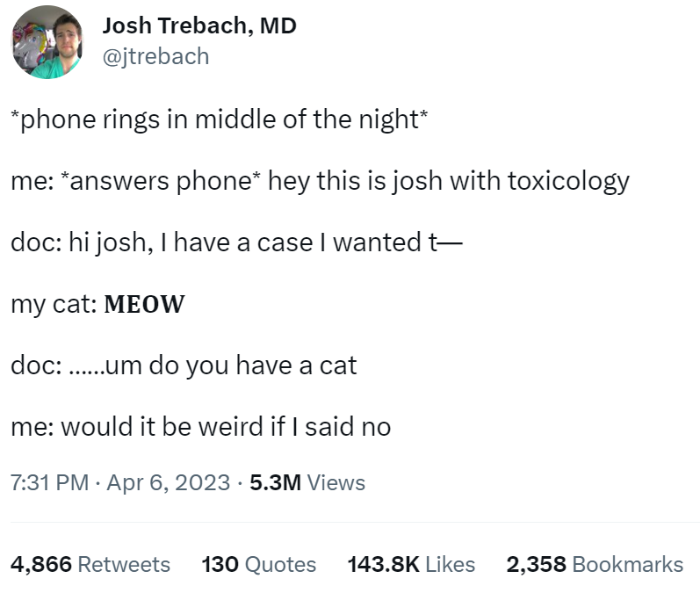Click the bold word MEOW
This screenshot has height=593, width=700.
(x=144, y=304)
